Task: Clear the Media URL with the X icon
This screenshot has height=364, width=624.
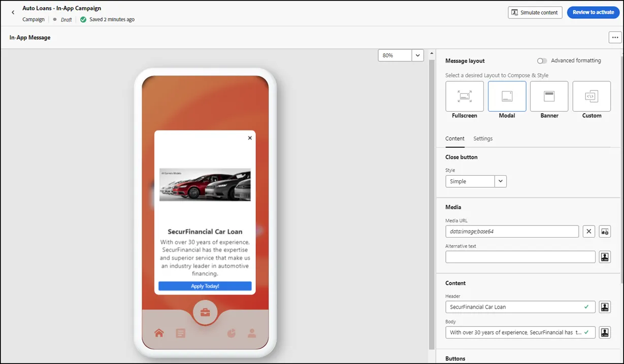Action: coord(588,231)
